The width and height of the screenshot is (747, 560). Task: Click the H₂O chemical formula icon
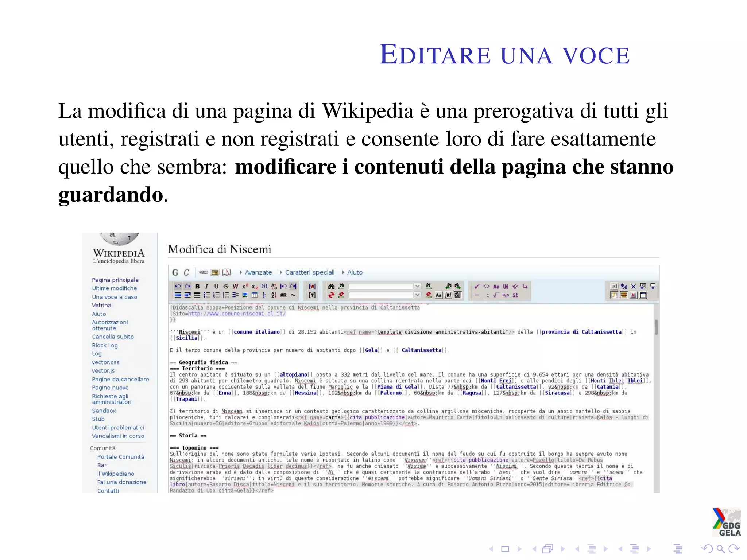tap(506, 295)
